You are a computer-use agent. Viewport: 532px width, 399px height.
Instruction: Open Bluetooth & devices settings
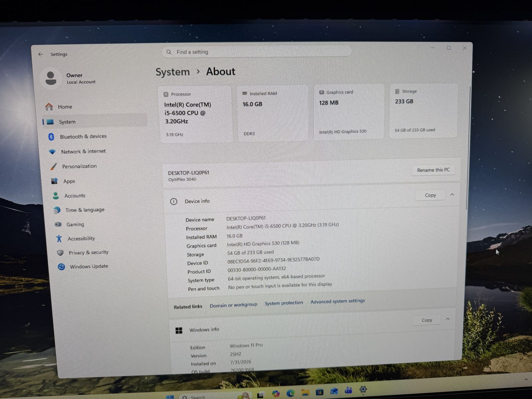point(96,137)
